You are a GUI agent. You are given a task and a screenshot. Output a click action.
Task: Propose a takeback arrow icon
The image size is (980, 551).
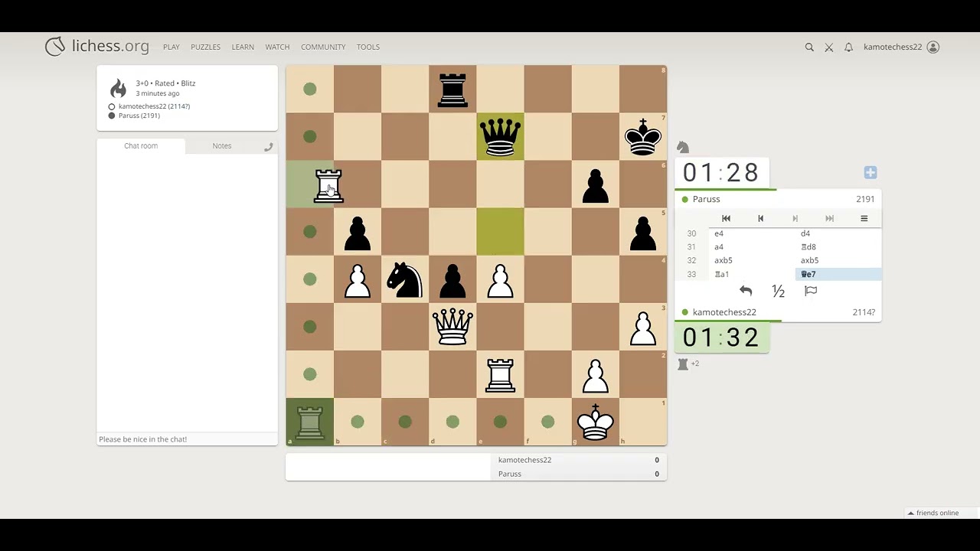(746, 291)
